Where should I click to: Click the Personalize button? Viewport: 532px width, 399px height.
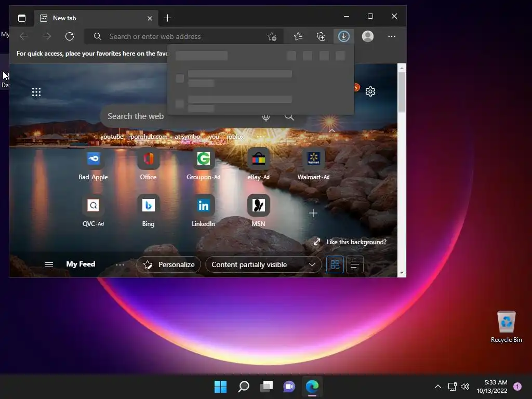[169, 264]
